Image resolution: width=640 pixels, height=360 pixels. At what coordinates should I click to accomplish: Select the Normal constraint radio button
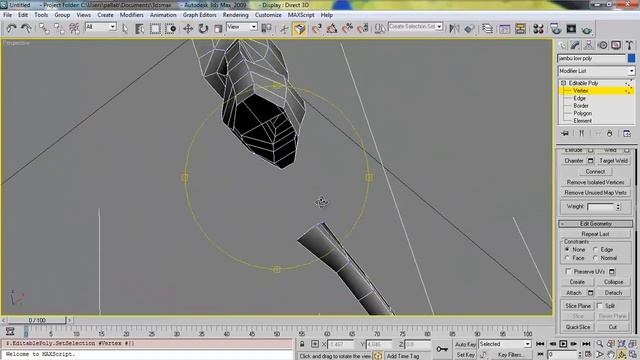coord(596,258)
